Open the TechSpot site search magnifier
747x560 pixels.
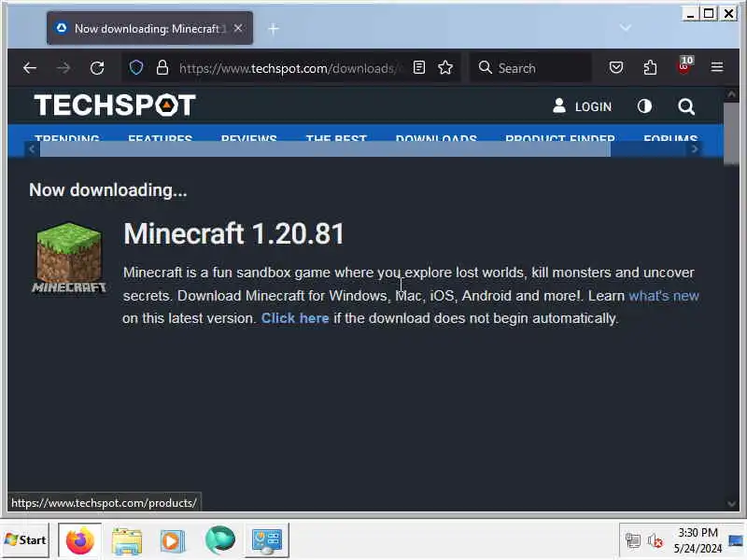pyautogui.click(x=686, y=106)
